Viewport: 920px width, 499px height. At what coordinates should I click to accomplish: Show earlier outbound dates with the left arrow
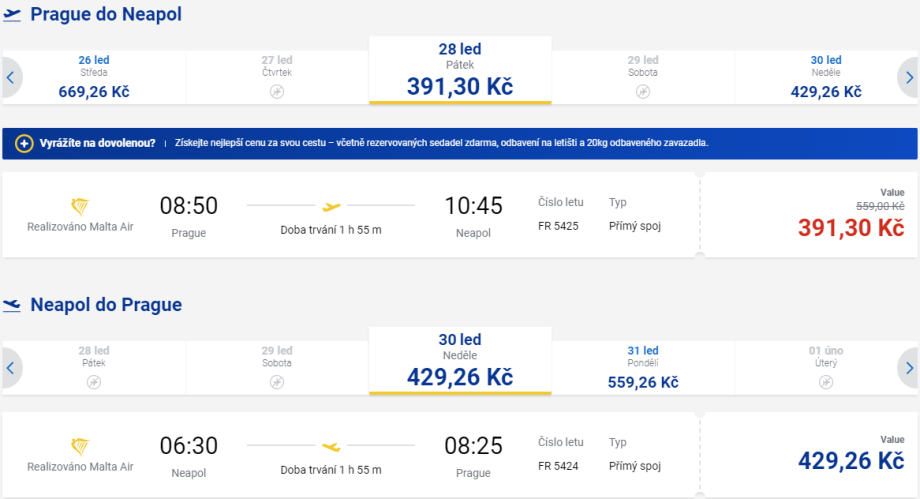(x=10, y=76)
